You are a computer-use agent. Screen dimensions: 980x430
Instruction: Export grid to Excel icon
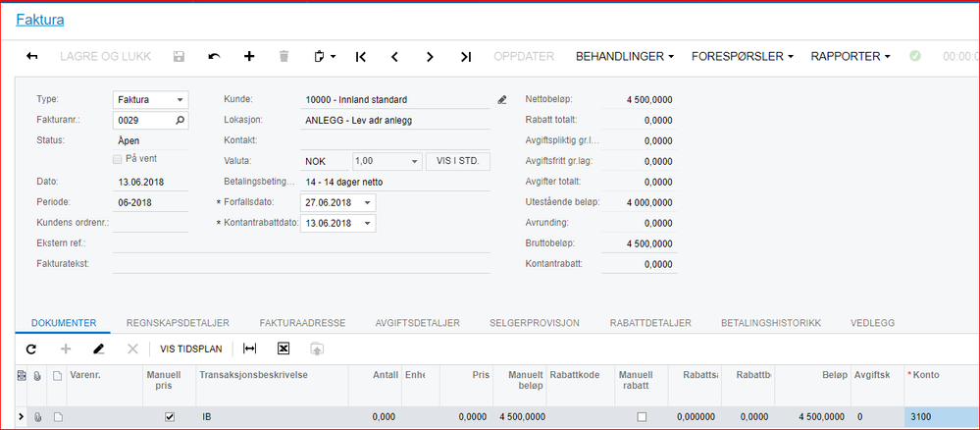point(284,349)
